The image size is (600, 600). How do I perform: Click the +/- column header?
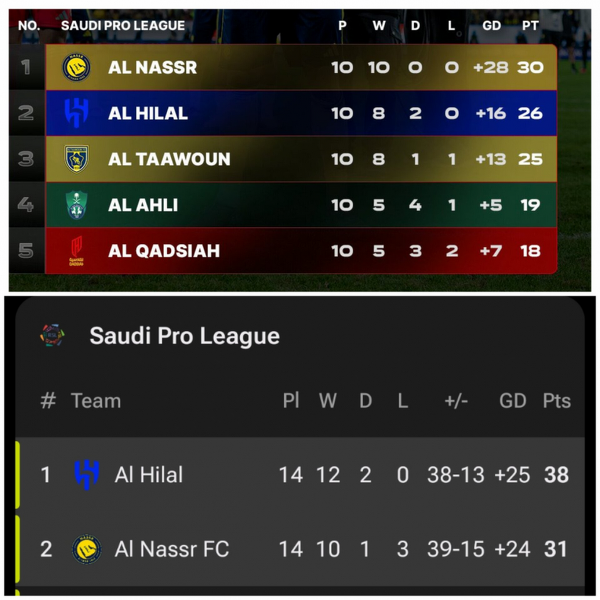click(455, 401)
